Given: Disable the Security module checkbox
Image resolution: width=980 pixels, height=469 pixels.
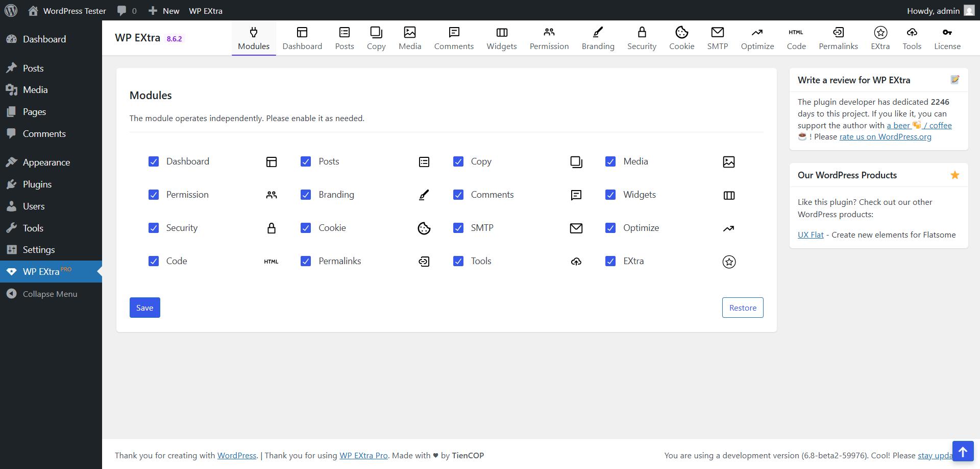Looking at the screenshot, I should 153,228.
